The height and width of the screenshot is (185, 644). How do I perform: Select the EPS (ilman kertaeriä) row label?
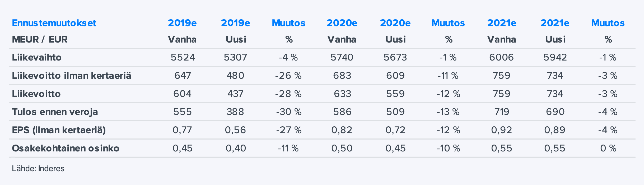pos(59,130)
